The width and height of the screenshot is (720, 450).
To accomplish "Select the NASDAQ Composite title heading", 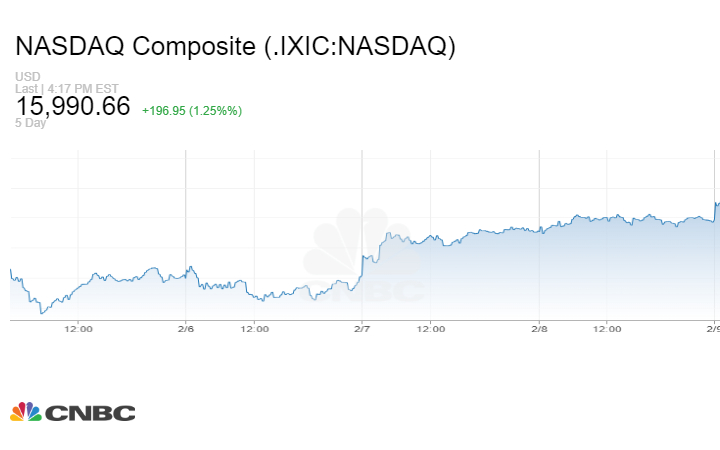I will (235, 47).
